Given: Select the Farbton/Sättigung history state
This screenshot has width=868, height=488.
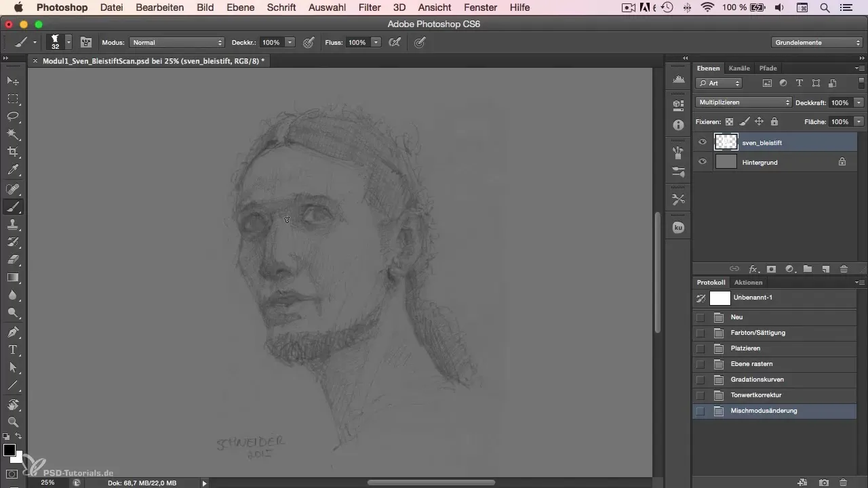Looking at the screenshot, I should pyautogui.click(x=774, y=333).
